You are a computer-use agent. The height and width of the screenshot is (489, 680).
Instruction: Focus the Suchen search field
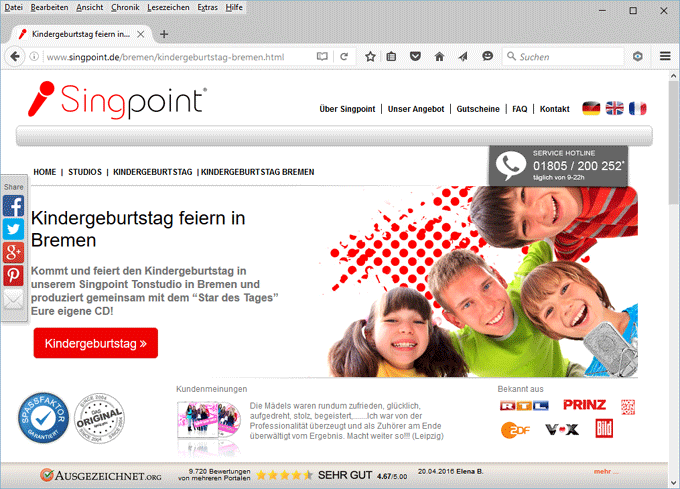pyautogui.click(x=563, y=56)
